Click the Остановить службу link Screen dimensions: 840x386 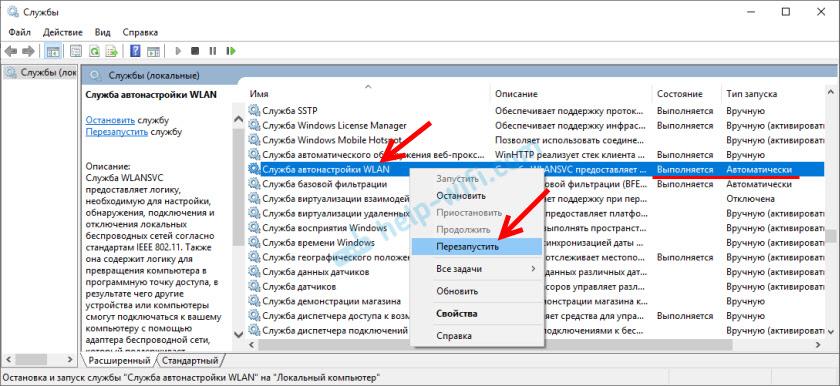110,120
